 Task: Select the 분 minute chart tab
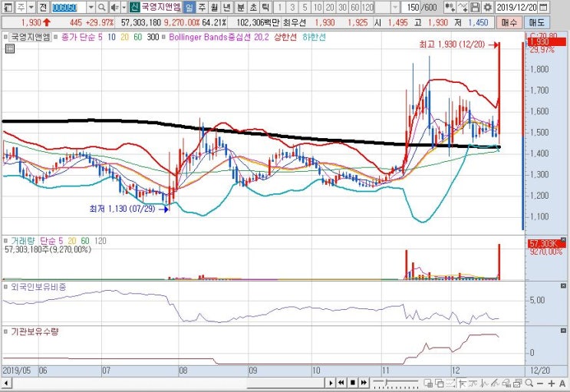click(x=241, y=7)
